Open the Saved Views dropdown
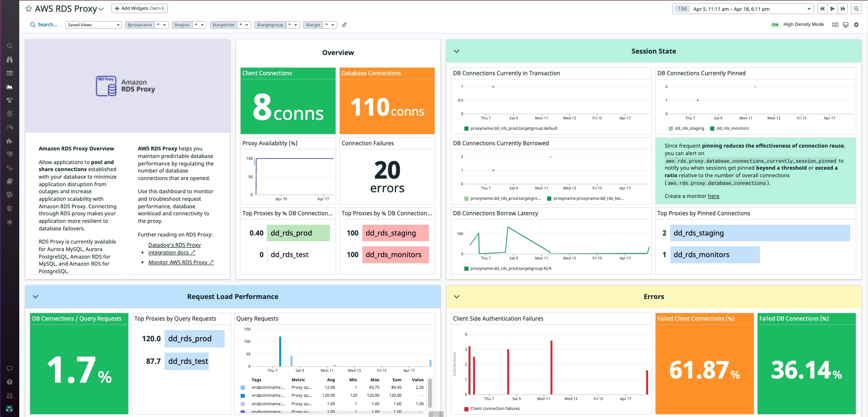This screenshot has width=868, height=417. tap(93, 25)
